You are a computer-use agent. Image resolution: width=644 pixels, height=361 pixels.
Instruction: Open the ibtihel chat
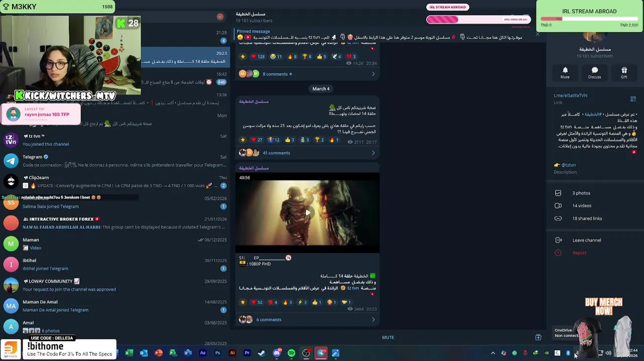coord(114,264)
